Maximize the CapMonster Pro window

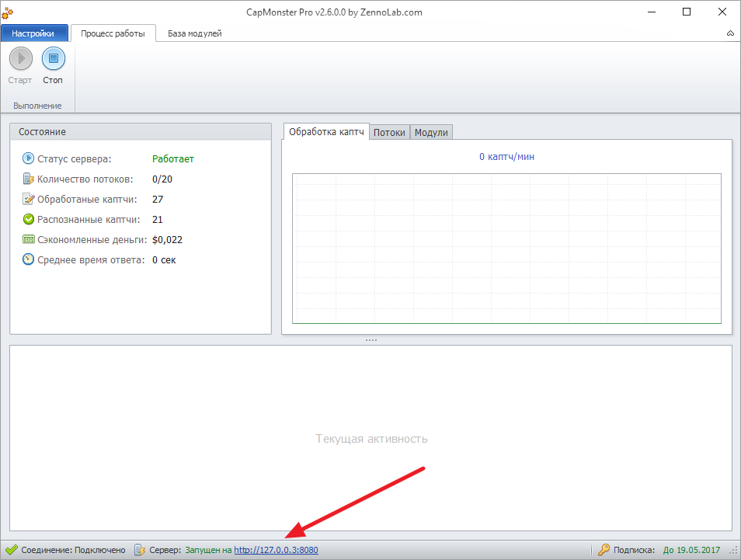(687, 12)
